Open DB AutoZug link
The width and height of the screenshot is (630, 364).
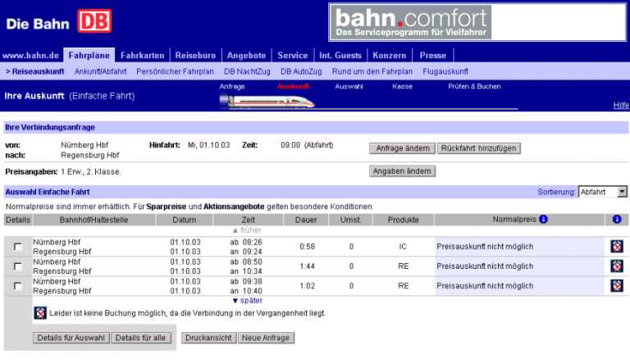[301, 71]
